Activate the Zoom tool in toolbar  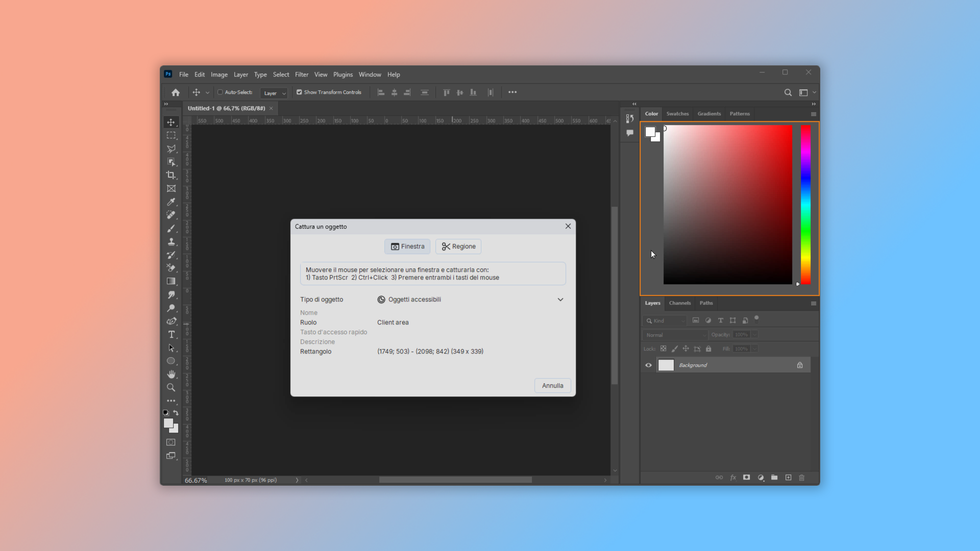(171, 388)
